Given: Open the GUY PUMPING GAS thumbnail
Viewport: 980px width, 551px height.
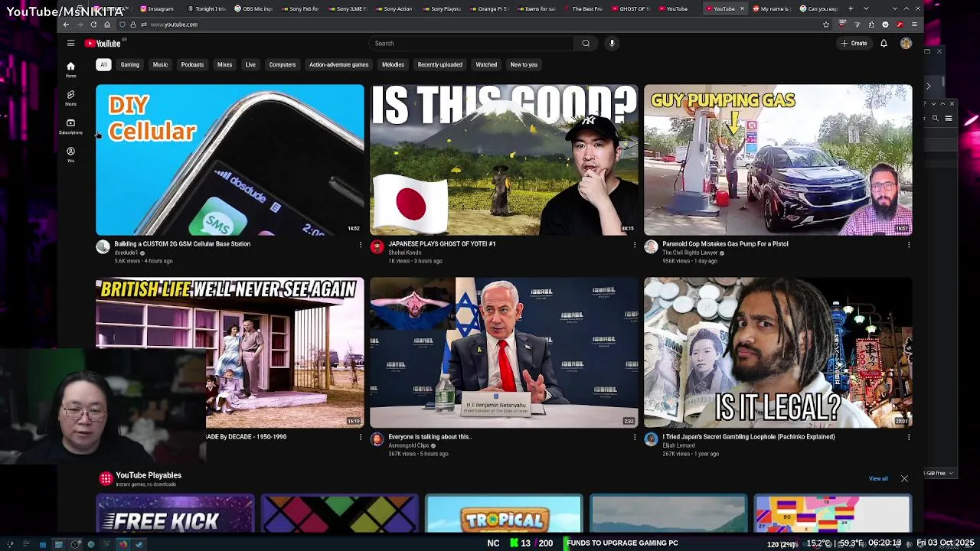Looking at the screenshot, I should 778,160.
